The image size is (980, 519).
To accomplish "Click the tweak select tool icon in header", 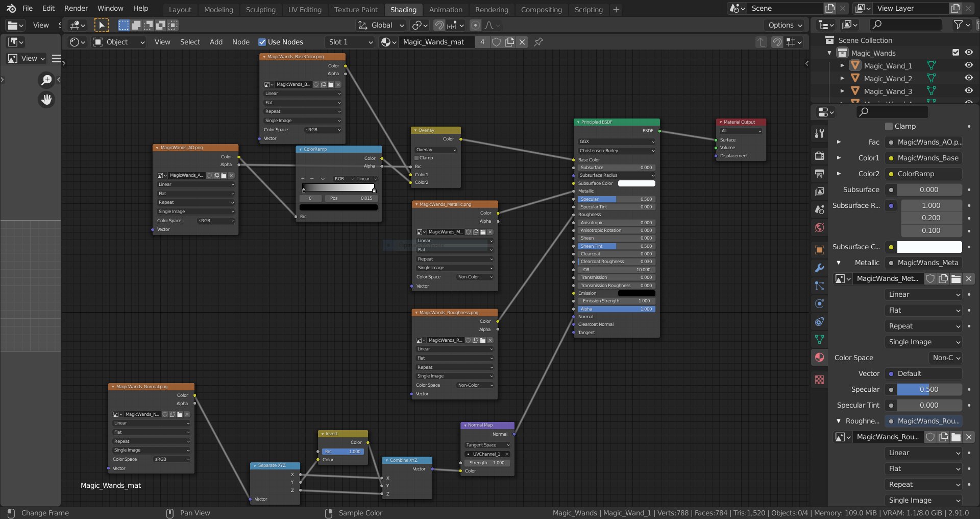I will 102,25.
